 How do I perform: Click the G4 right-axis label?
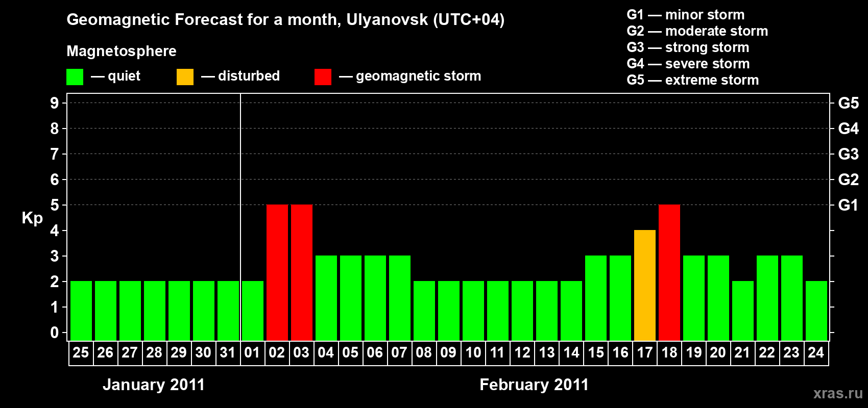(849, 129)
